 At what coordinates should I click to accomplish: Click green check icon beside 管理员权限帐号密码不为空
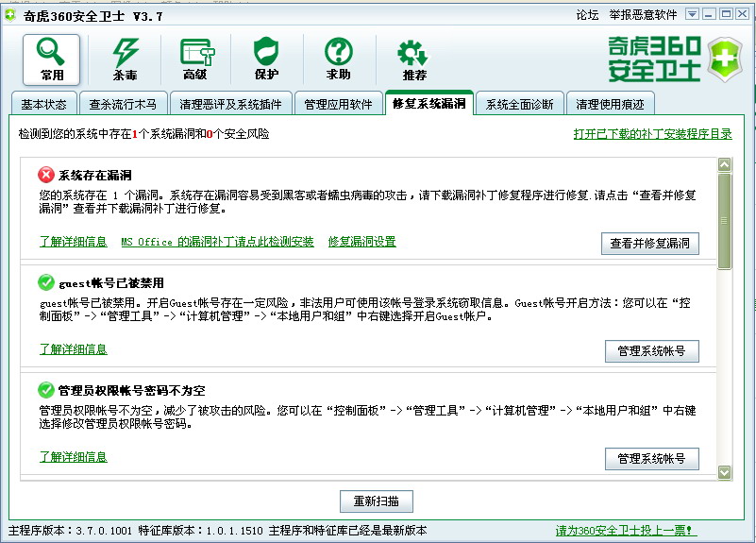pyautogui.click(x=46, y=390)
